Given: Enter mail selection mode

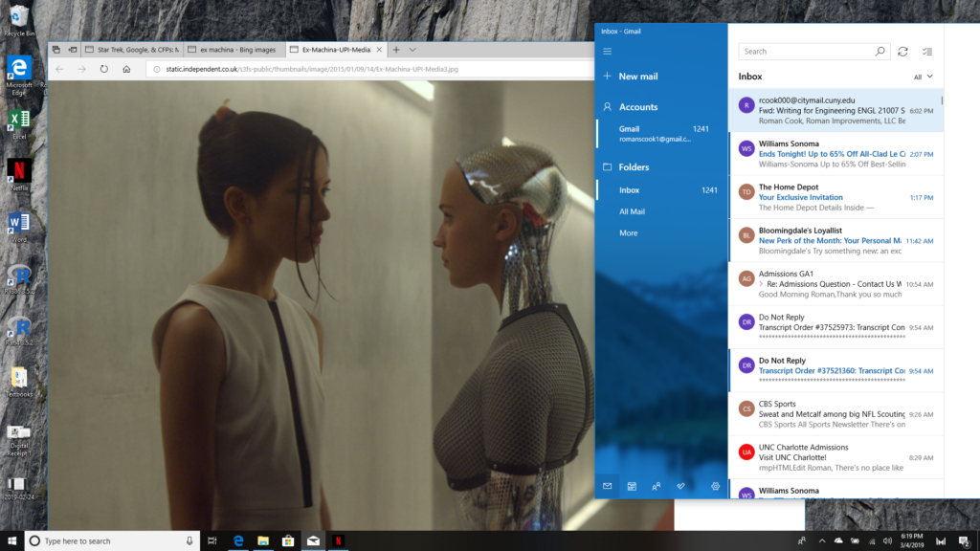Looking at the screenshot, I should (x=927, y=52).
